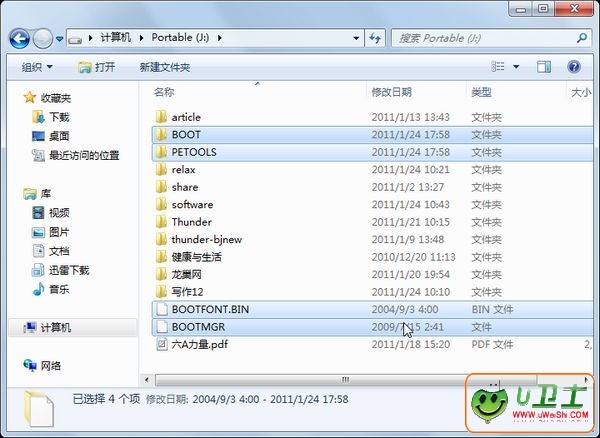Click 计算机 in the address path

pyautogui.click(x=116, y=37)
